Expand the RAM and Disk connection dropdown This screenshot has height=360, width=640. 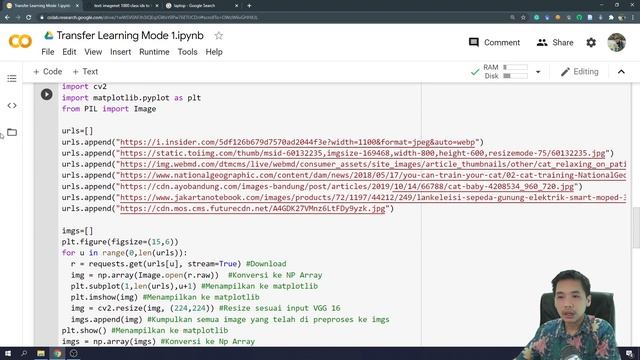click(x=538, y=72)
